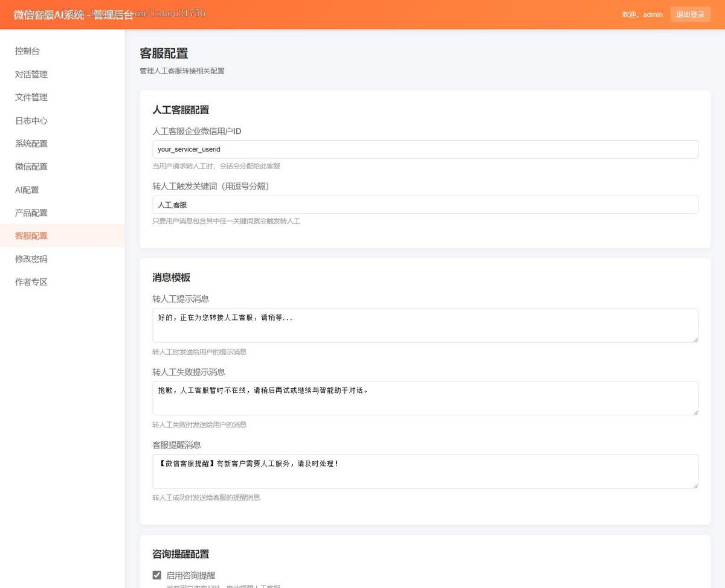725x588 pixels.
Task: Click the 欢迎, admin text
Action: [x=642, y=14]
